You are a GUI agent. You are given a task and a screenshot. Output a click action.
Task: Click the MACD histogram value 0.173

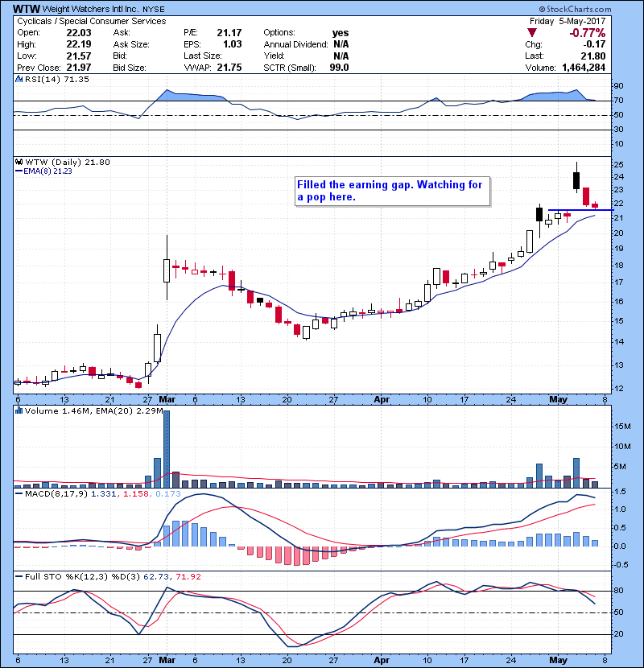[x=168, y=494]
